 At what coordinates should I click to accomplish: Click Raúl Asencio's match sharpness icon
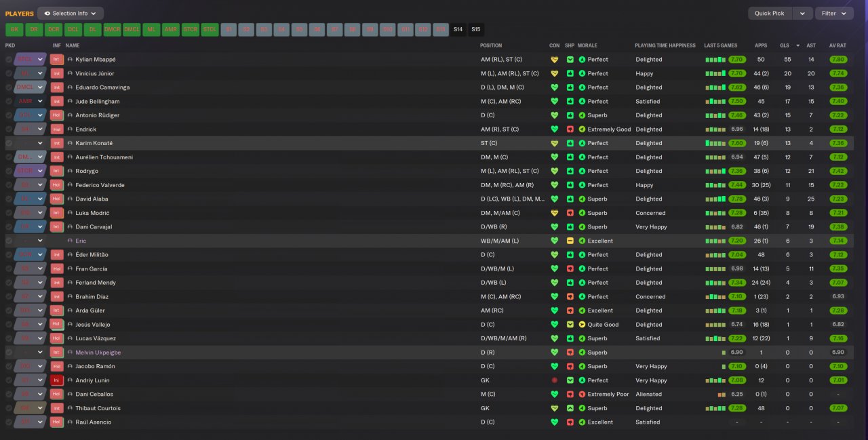(570, 422)
